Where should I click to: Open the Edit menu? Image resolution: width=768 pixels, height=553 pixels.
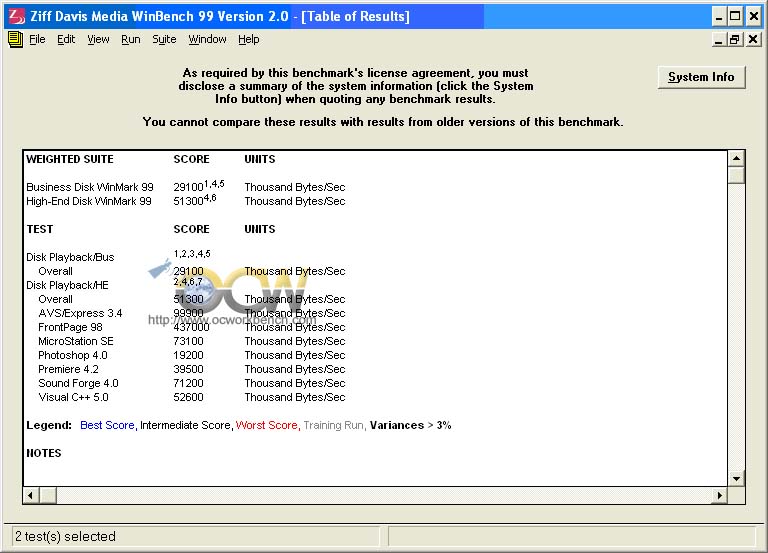click(x=66, y=39)
